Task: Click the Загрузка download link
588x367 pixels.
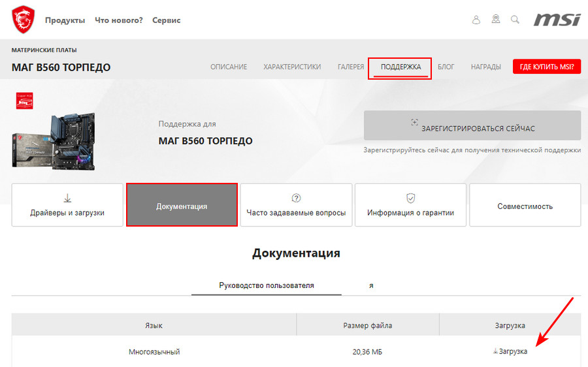Action: point(510,351)
